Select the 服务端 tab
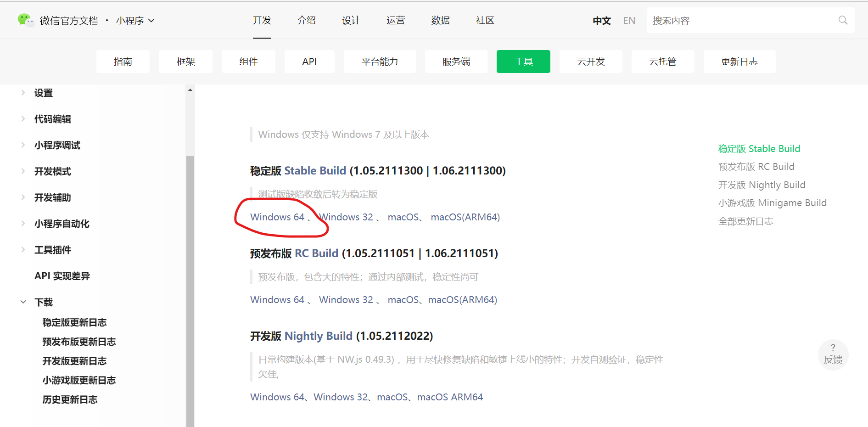868x427 pixels. click(x=456, y=62)
